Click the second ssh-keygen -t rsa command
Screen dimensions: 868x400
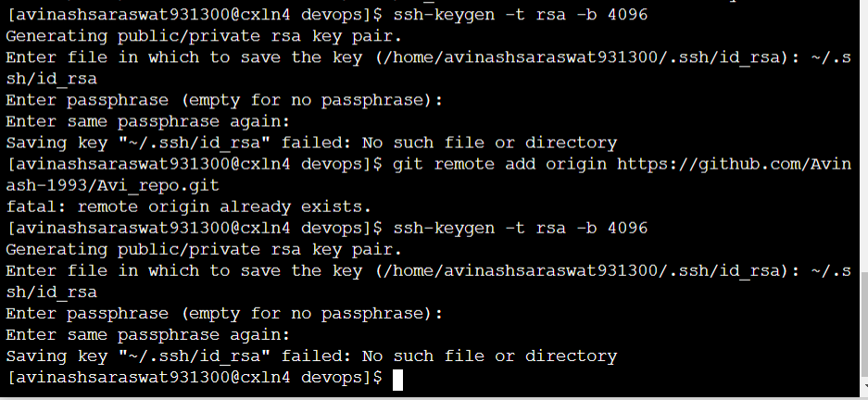click(x=520, y=228)
